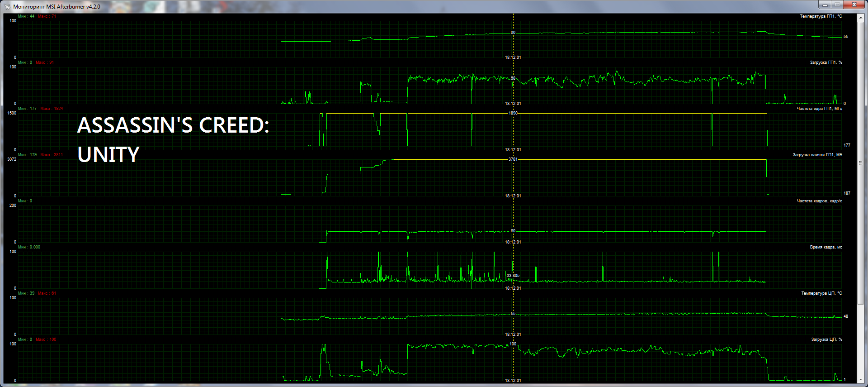
Task: Click the '18:12:01' timestamp under CPU load graph
Action: coord(513,381)
